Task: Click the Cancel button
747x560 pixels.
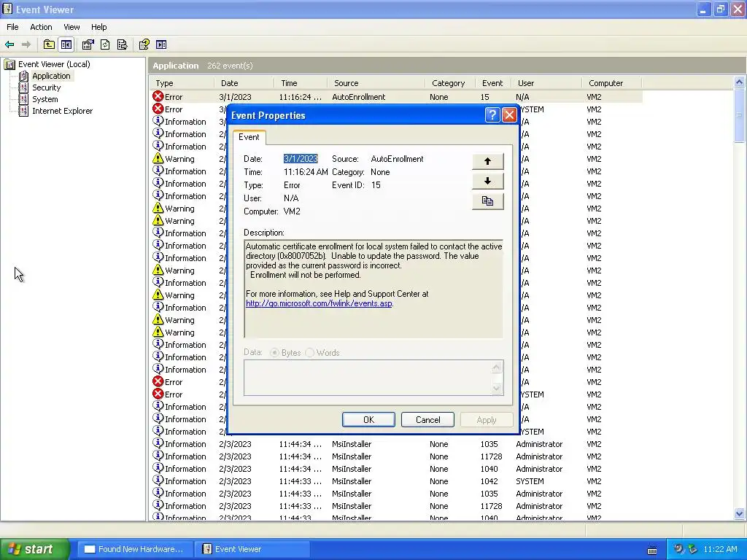Action: (427, 419)
